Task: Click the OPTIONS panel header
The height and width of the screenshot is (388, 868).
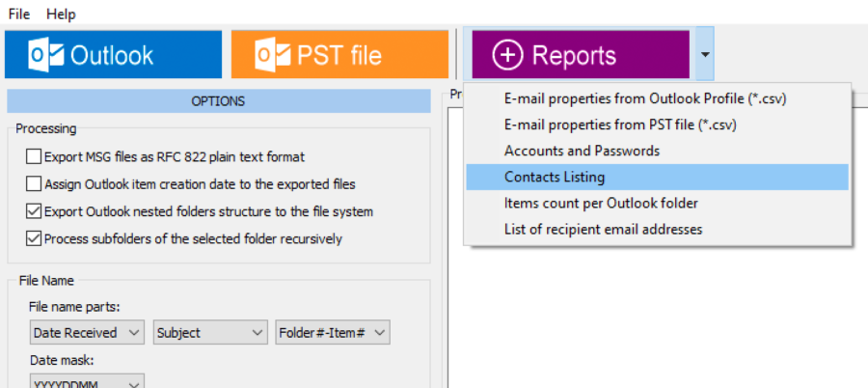Action: pyautogui.click(x=218, y=101)
